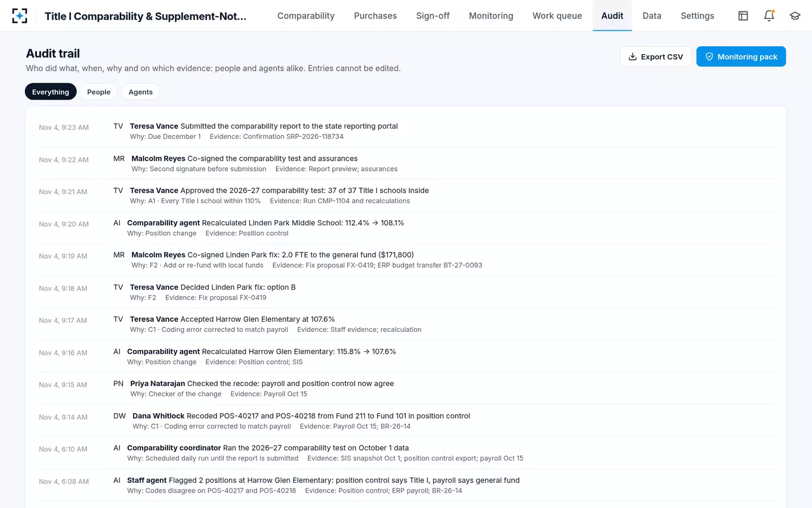This screenshot has height=508, width=812.
Task: Select entry 'Accepted Harrow Glen Elementary at 107.6%'
Action: 407,325
